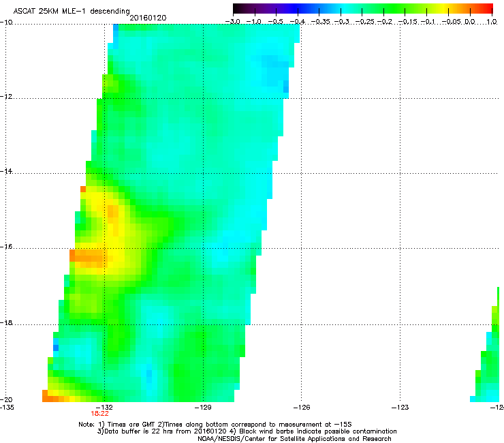Select the -0.5 color scale label
This screenshot has height=443, width=504.
275,22
